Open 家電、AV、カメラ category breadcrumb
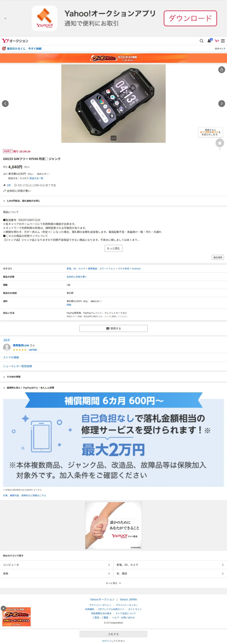Viewport: 227px width, 644px height. 76,269
